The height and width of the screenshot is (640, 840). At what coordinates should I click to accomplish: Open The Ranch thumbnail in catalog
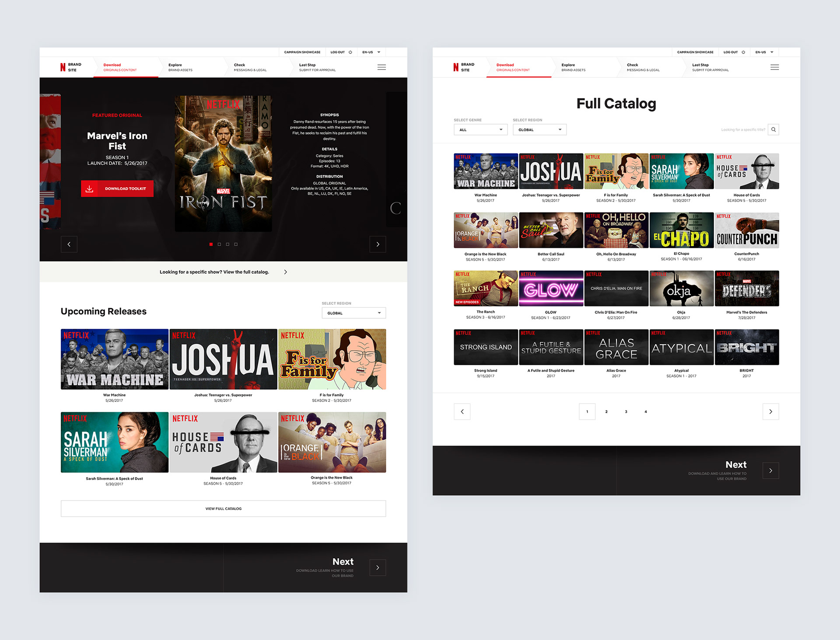pos(486,288)
